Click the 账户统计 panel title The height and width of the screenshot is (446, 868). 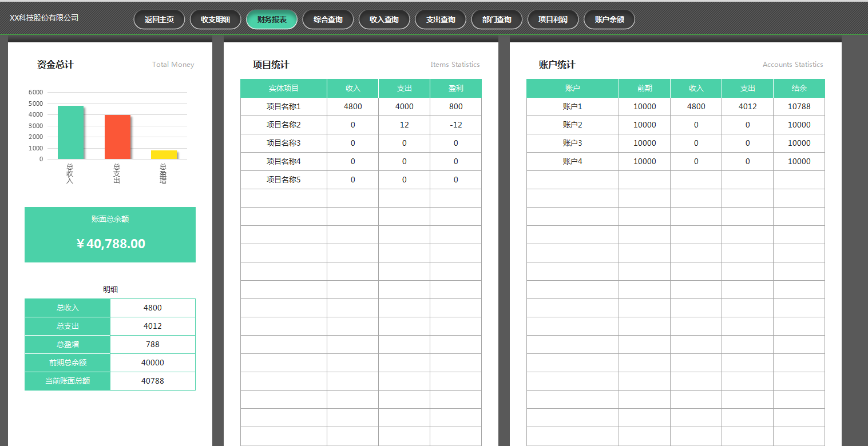coord(557,65)
